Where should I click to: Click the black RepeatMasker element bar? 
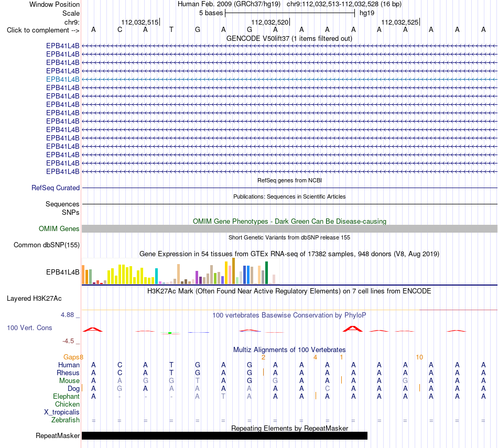click(x=224, y=435)
